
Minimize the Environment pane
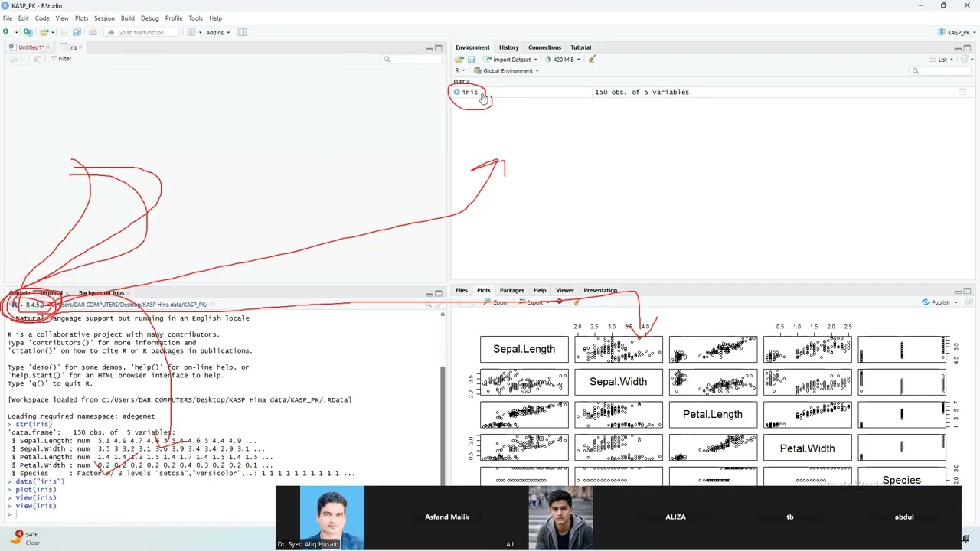(x=957, y=48)
